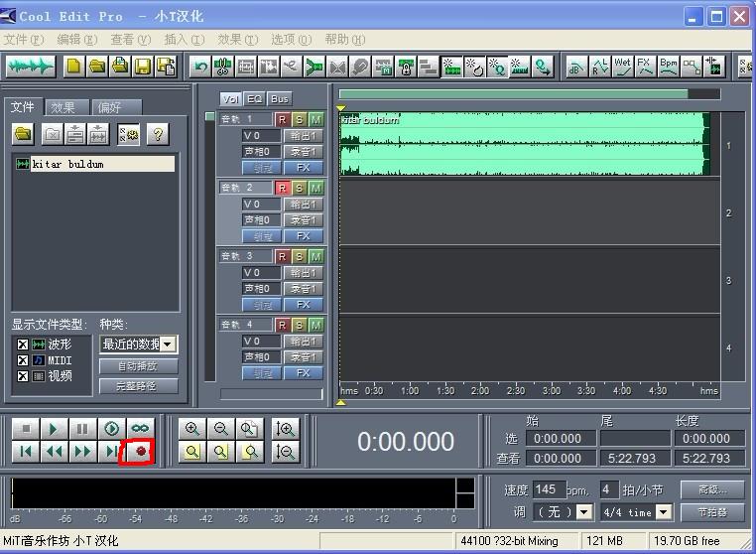The width and height of the screenshot is (756, 554).
Task: Open the 调 key dropdown showing 无
Action: 584,512
